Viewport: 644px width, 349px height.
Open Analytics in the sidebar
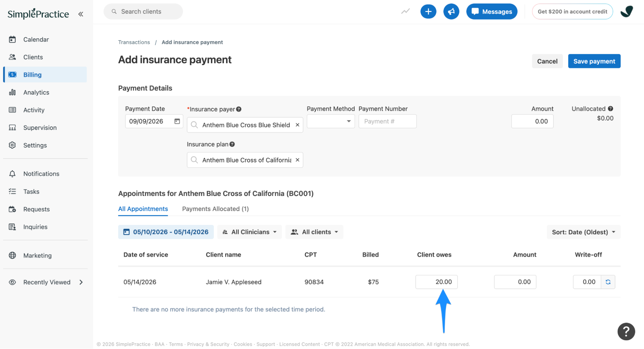point(45,92)
